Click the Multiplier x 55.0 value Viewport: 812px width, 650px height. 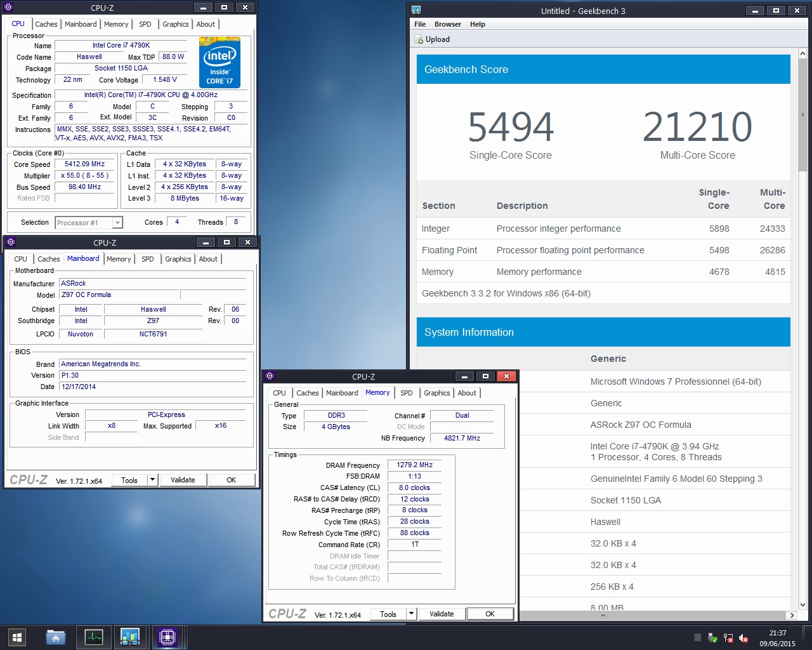click(85, 175)
